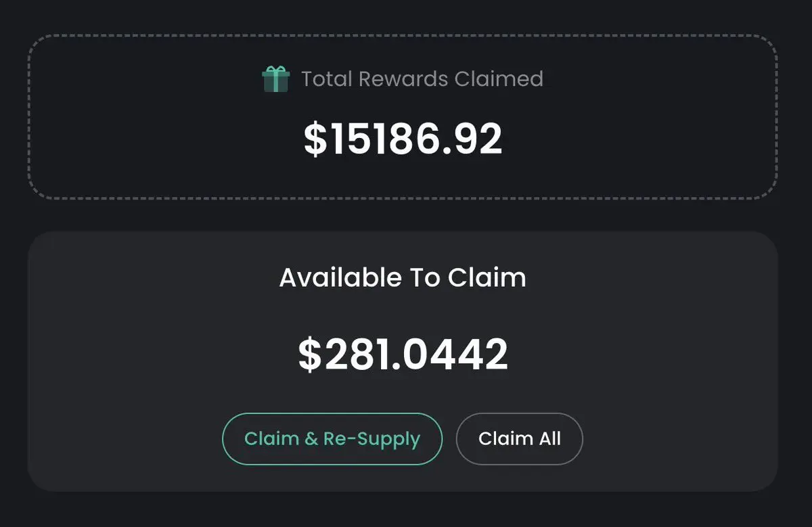Hit the Claim All button
The image size is (812, 527).
point(520,438)
